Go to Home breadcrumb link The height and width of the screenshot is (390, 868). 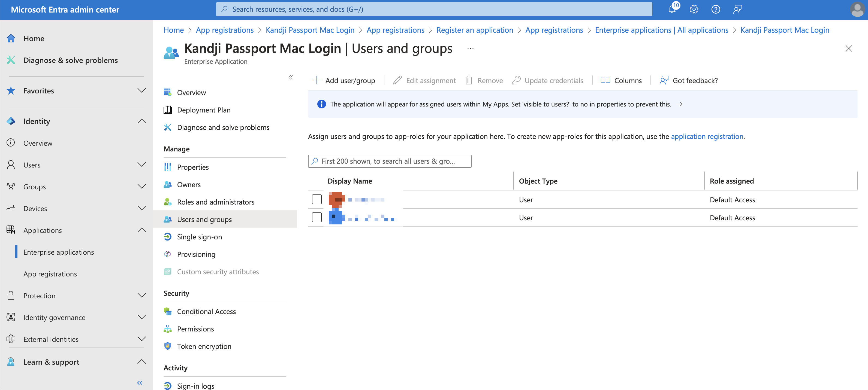tap(174, 30)
